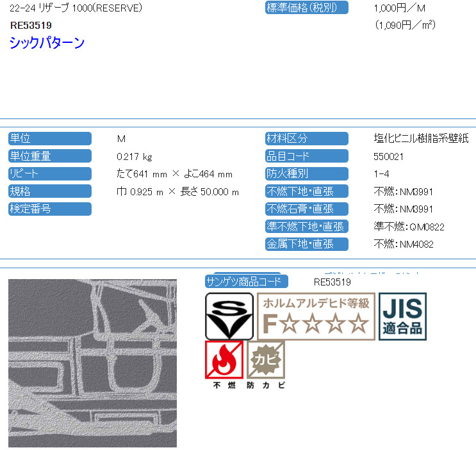
Task: Click the JIS適合品 badge icon
Action: [402, 316]
